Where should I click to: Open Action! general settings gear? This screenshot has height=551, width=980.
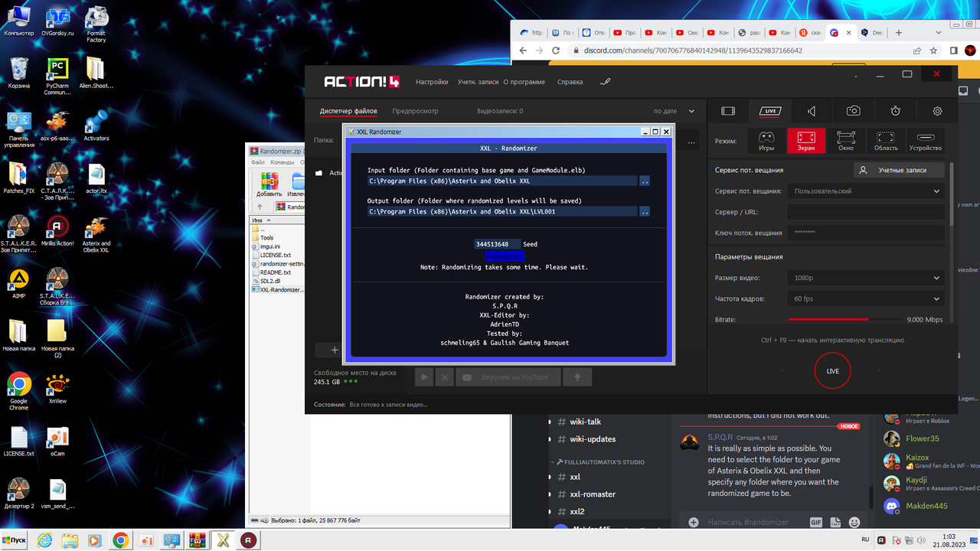[x=937, y=111]
